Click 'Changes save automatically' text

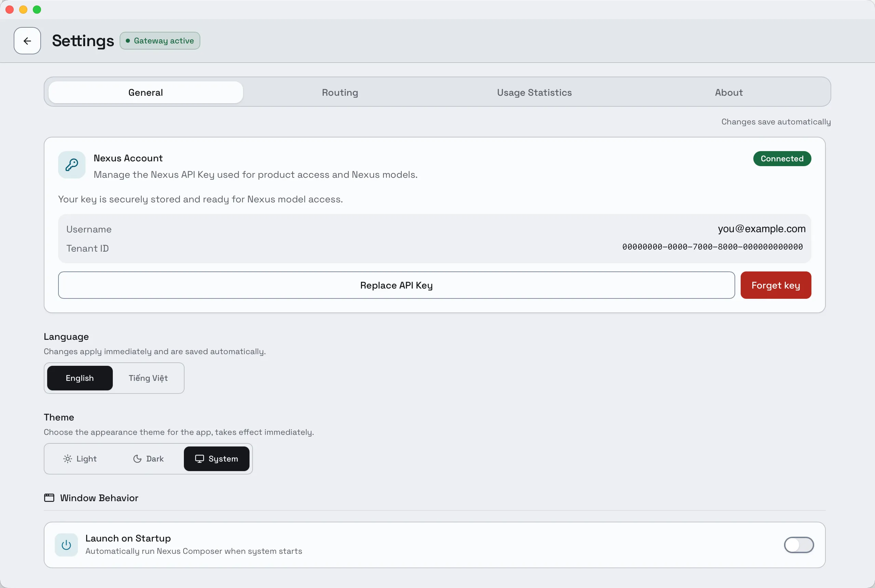click(776, 122)
